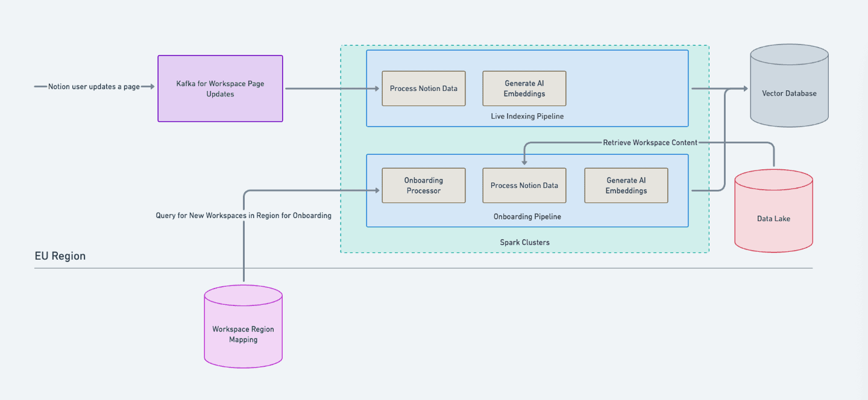The image size is (868, 400).
Task: Click the Onboarding Processor box
Action: (423, 185)
